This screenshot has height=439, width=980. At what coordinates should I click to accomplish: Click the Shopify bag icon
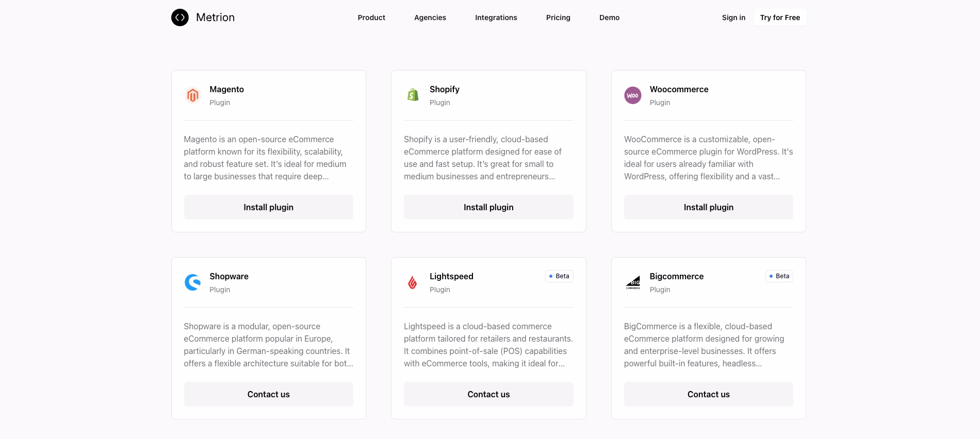point(412,95)
